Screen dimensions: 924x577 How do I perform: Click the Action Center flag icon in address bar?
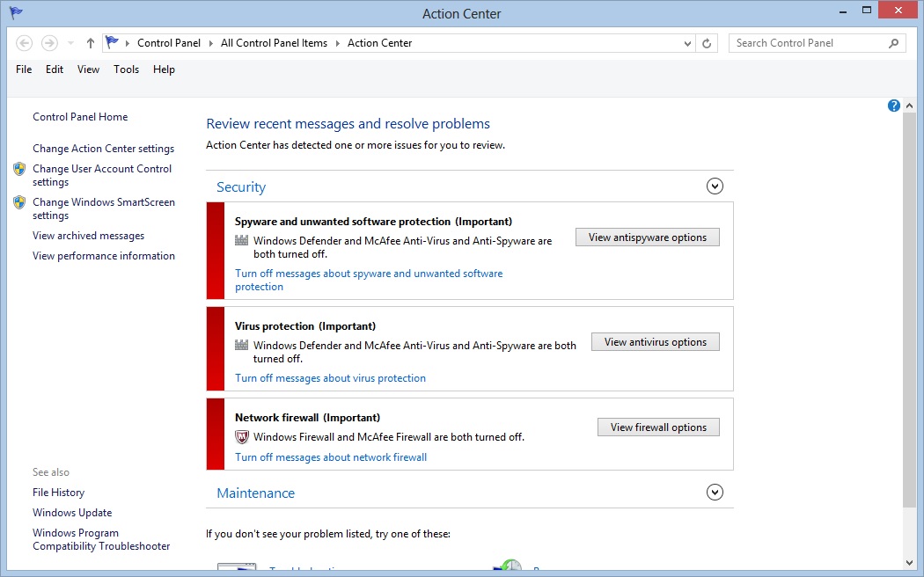tap(112, 42)
